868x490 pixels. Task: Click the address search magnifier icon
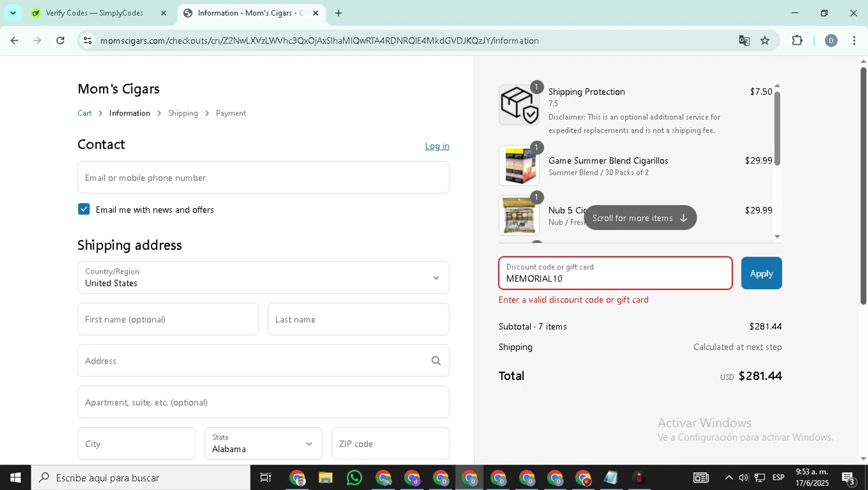tap(436, 361)
